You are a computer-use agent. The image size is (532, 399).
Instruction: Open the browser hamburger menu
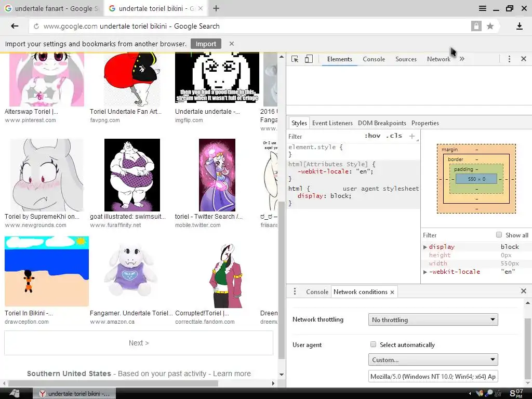[x=483, y=8]
